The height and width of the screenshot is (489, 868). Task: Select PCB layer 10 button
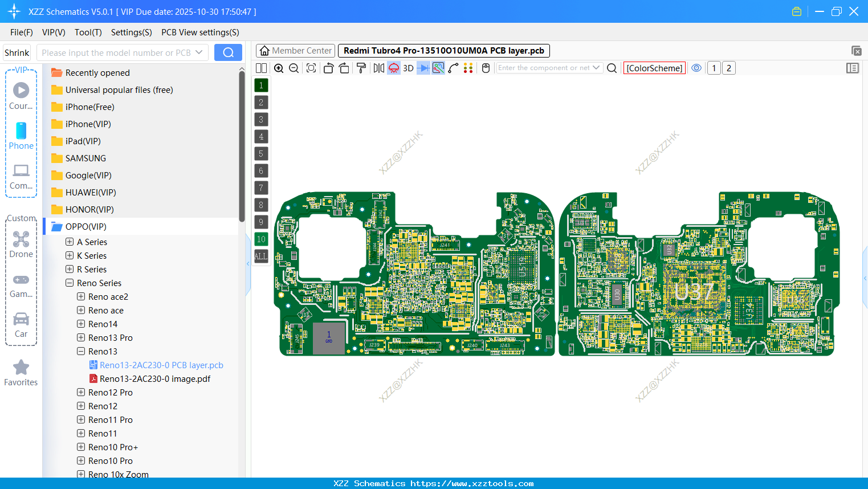point(261,239)
